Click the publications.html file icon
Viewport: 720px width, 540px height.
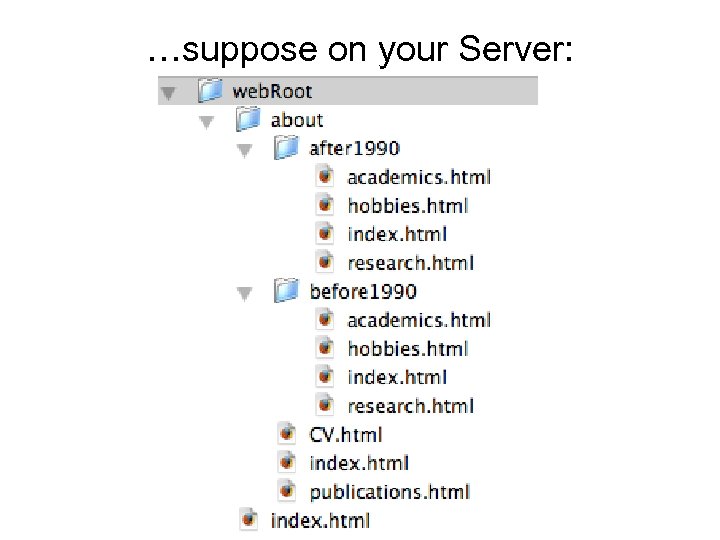click(x=287, y=491)
